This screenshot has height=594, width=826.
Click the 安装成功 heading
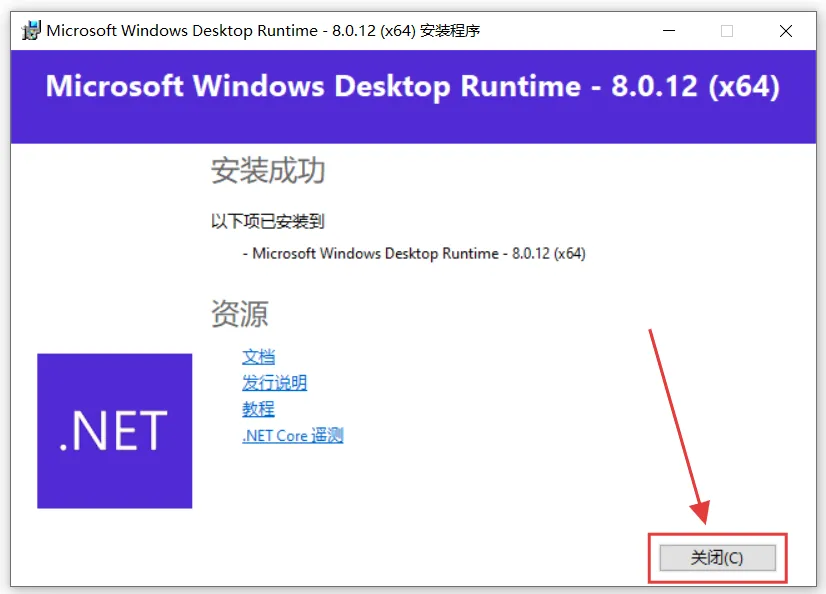pyautogui.click(x=268, y=170)
